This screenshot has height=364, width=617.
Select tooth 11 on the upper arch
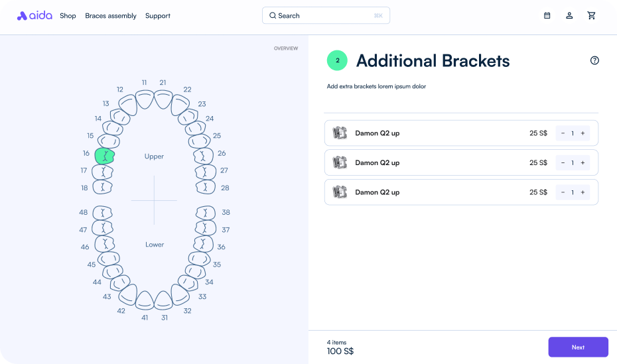[x=145, y=99]
